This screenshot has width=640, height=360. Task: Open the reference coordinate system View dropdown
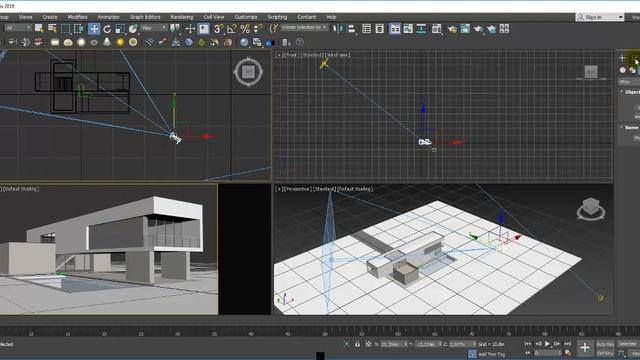pyautogui.click(x=153, y=28)
